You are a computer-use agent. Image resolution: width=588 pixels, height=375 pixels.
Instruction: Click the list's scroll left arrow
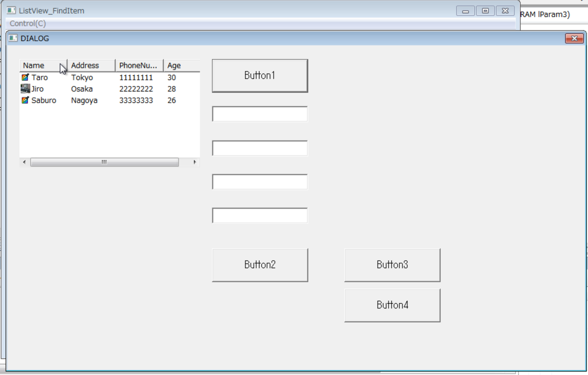tap(24, 162)
